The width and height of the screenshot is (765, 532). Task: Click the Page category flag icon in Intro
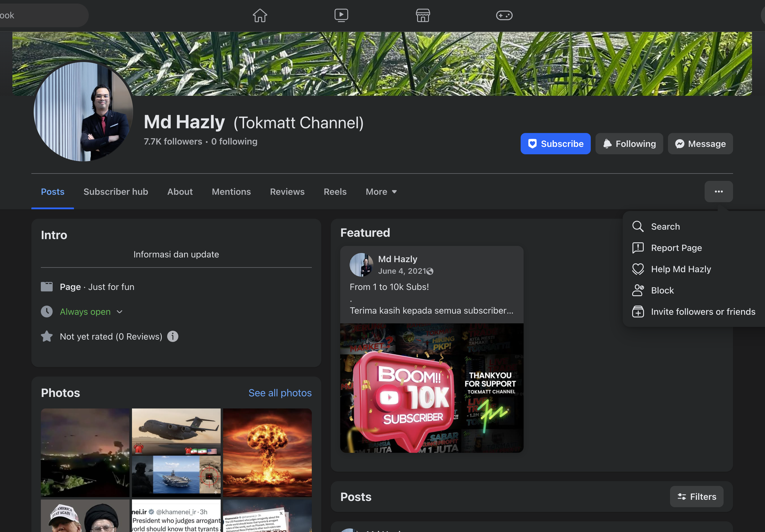[47, 287]
